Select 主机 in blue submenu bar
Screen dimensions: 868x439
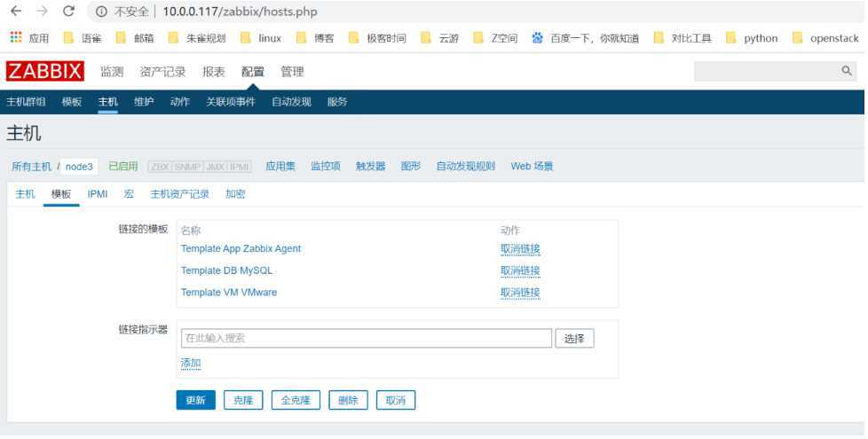108,102
